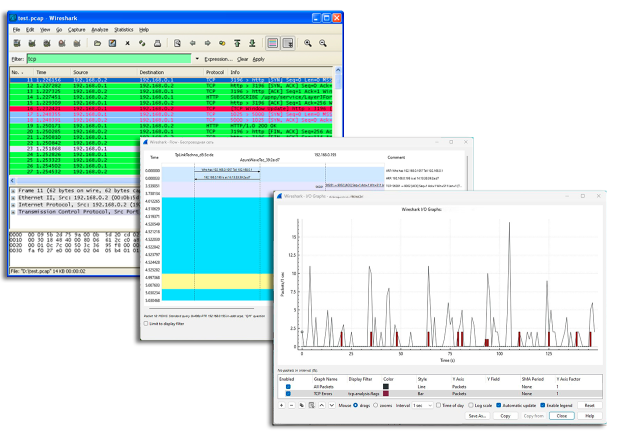Expand the Ethernet II tree node
This screenshot has height=435, width=620.
coord(13,198)
